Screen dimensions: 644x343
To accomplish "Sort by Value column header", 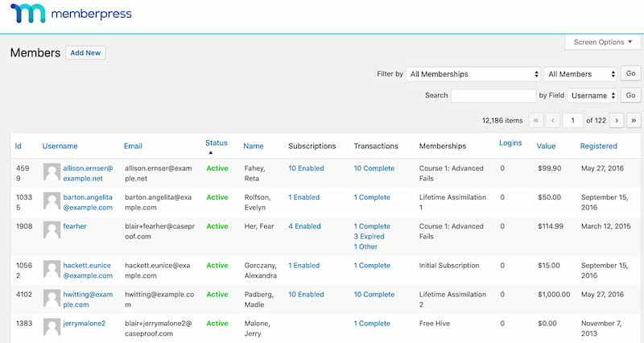I will click(x=547, y=146).
